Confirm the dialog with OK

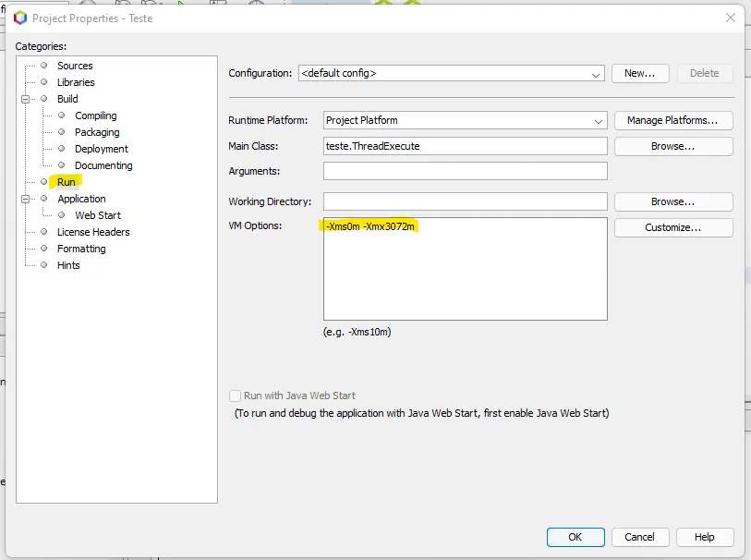pyautogui.click(x=575, y=537)
